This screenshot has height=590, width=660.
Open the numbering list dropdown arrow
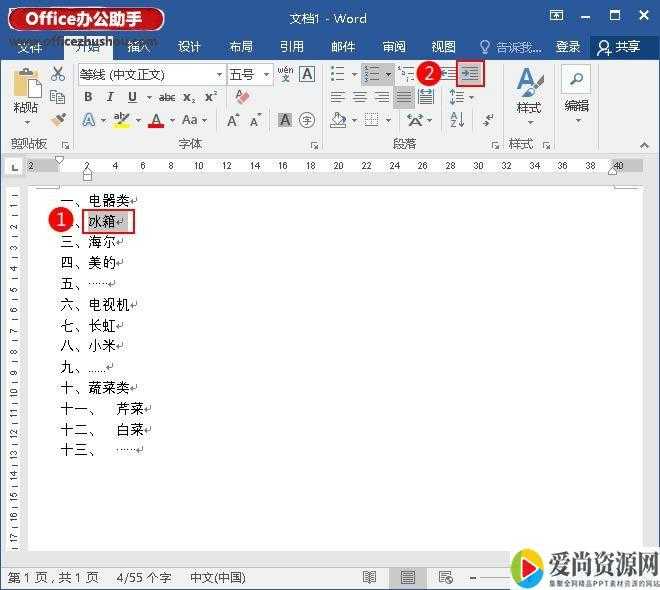pos(387,74)
